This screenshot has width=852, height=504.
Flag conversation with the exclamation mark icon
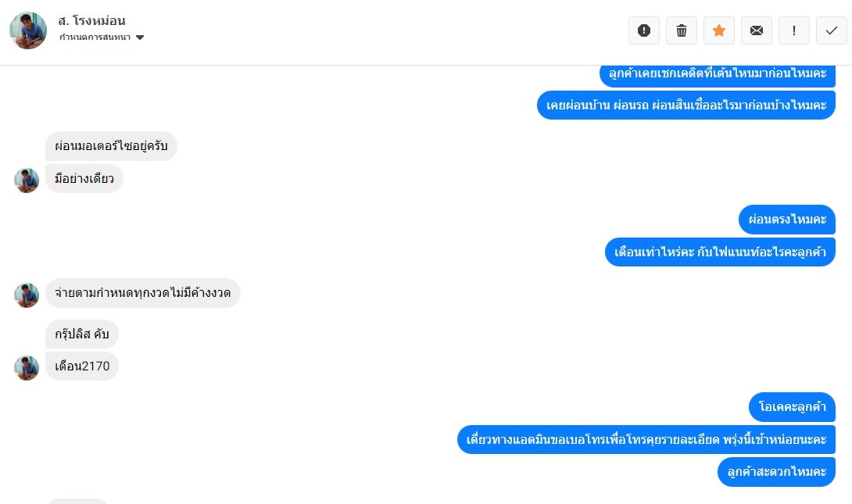[x=794, y=30]
